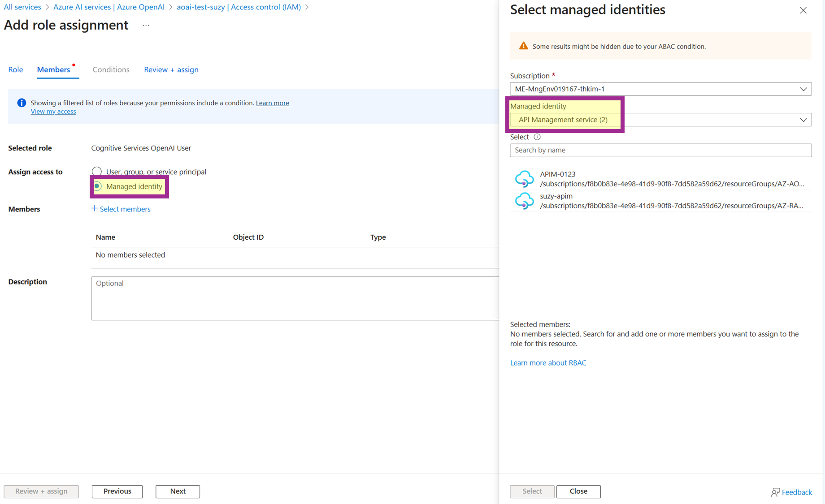The width and height of the screenshot is (825, 504).
Task: Select User, group, or service principal radio
Action: click(x=97, y=172)
